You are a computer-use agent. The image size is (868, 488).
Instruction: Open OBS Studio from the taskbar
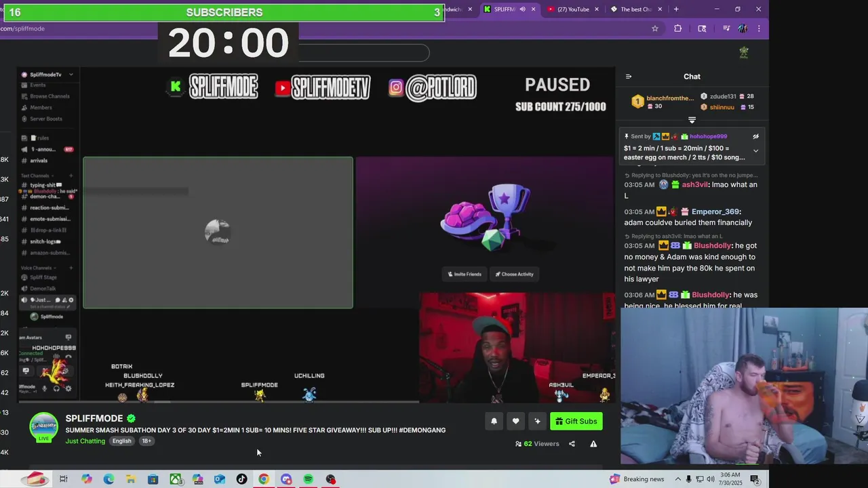pos(331,479)
